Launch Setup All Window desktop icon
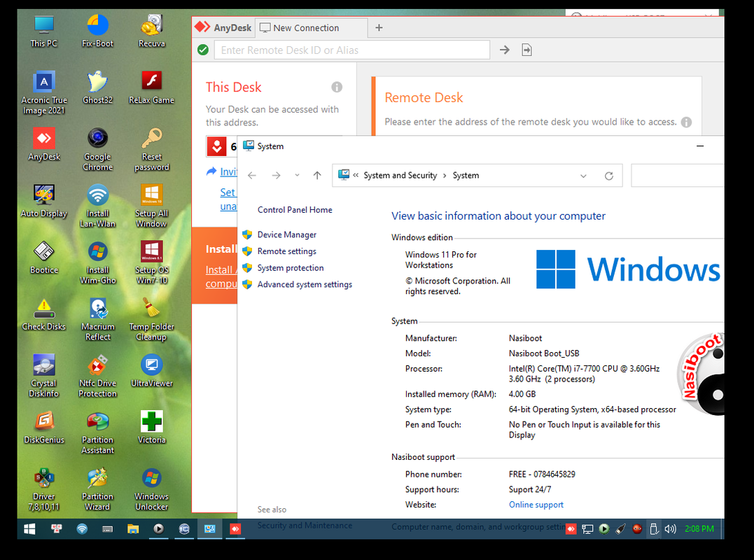The height and width of the screenshot is (560, 754). pos(151,206)
